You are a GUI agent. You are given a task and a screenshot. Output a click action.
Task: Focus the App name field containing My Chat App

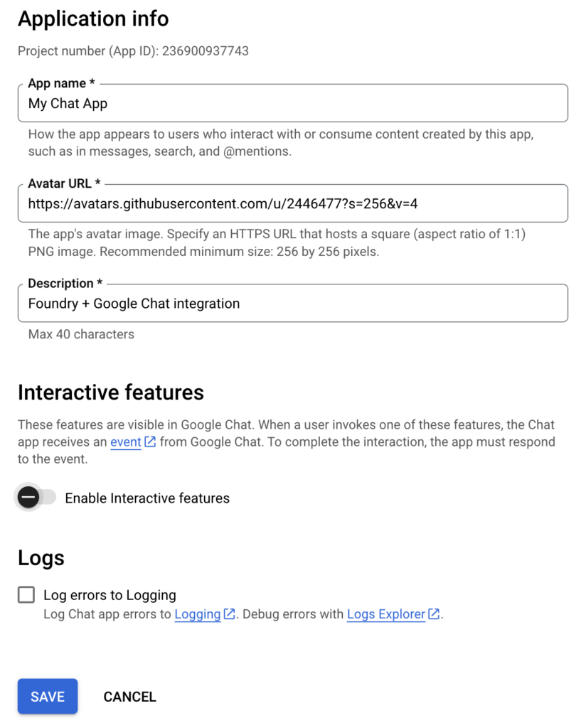[293, 103]
